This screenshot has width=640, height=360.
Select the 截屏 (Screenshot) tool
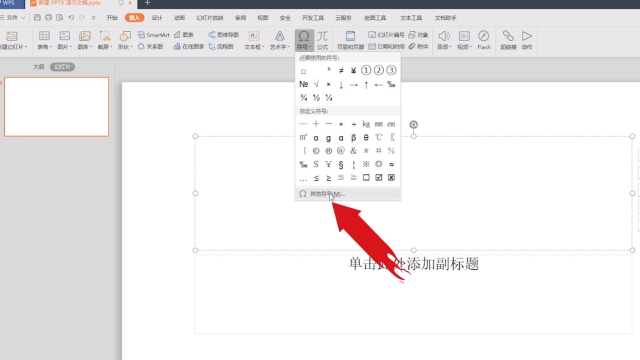[x=105, y=40]
